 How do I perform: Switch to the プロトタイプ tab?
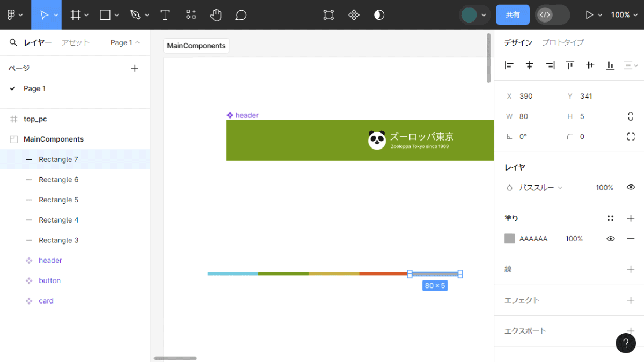pyautogui.click(x=562, y=42)
